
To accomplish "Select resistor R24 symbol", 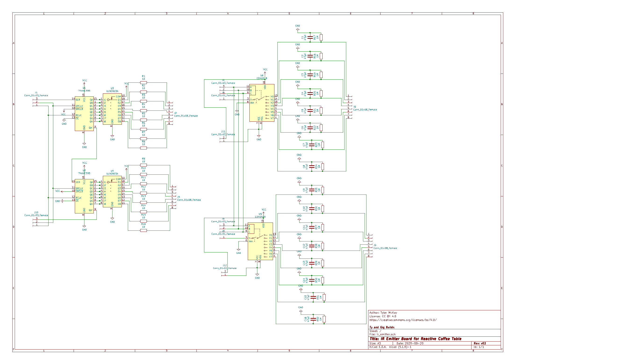I will [x=322, y=166].
